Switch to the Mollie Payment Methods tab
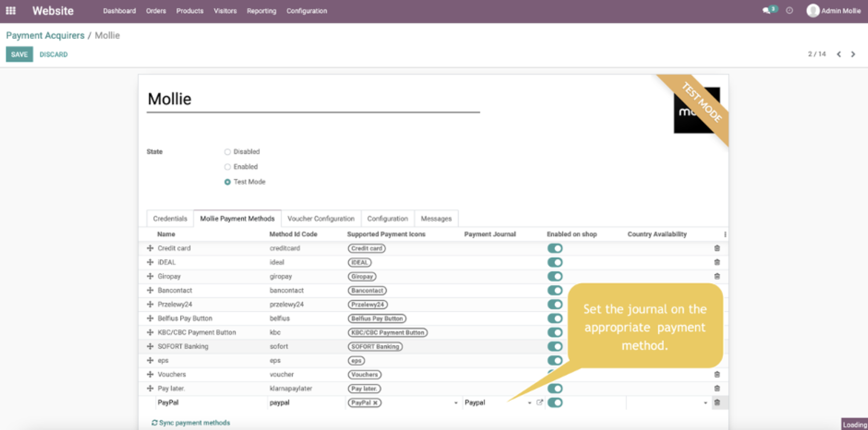Viewport: 868px width, 430px height. pos(237,219)
